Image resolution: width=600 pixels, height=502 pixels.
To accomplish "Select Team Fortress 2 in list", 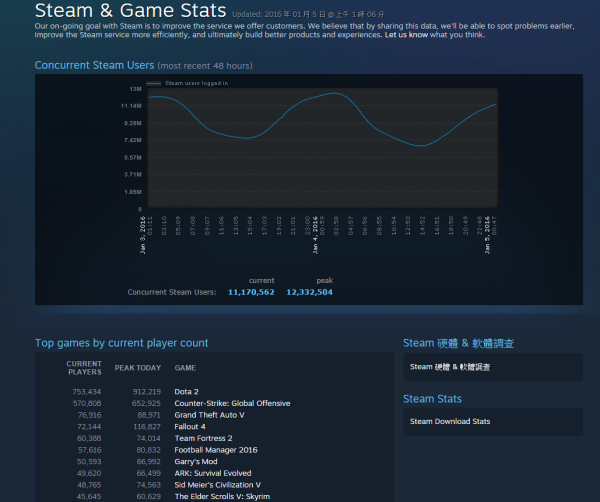I will point(203,438).
